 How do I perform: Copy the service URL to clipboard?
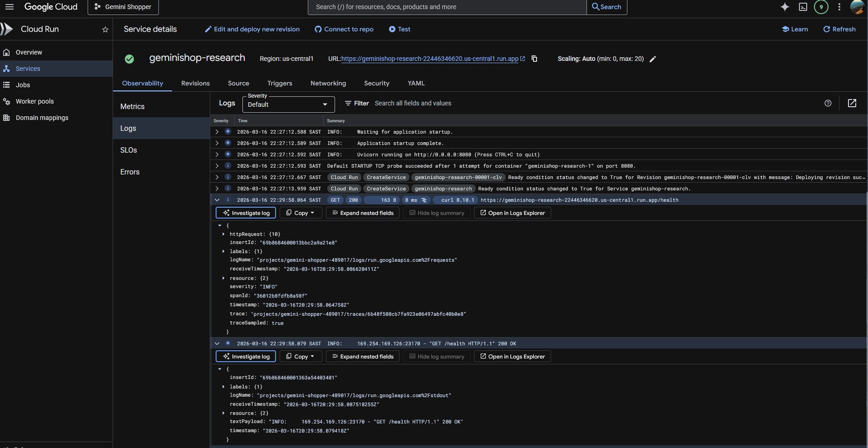coord(534,59)
